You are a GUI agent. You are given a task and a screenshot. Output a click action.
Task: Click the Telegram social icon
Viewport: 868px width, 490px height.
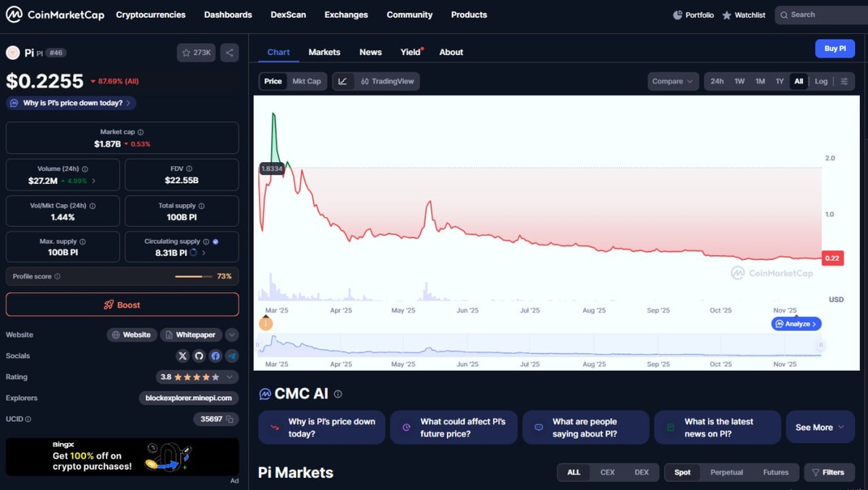(x=232, y=355)
